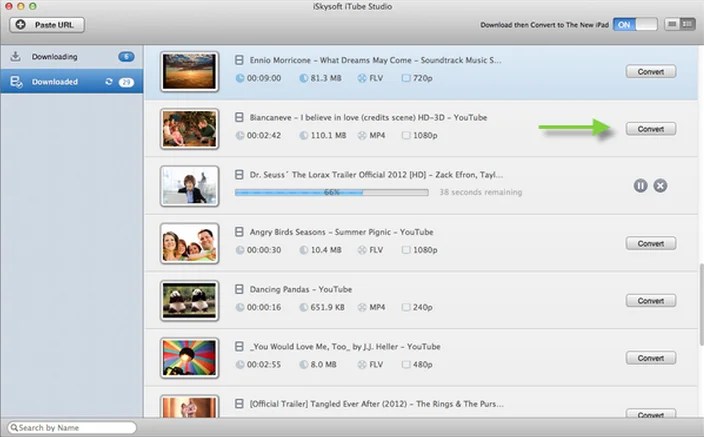Select the Biancaneve I believe in love title

point(368,117)
